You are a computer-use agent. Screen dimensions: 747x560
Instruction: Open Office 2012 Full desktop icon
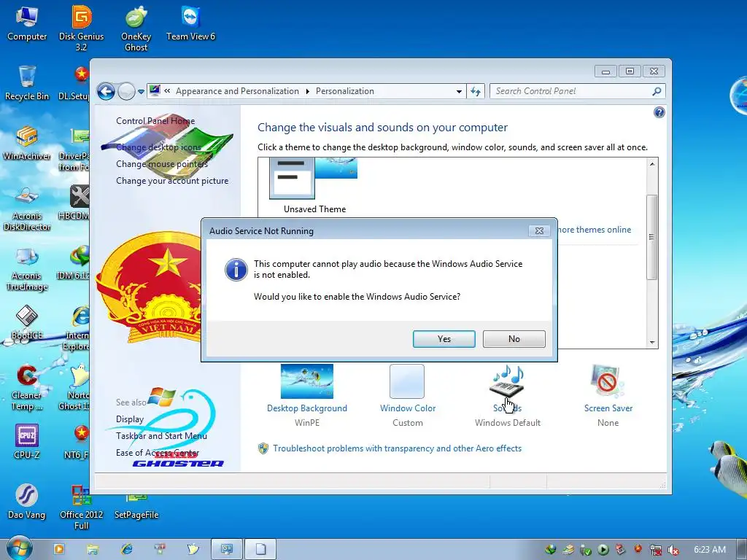[x=82, y=507]
